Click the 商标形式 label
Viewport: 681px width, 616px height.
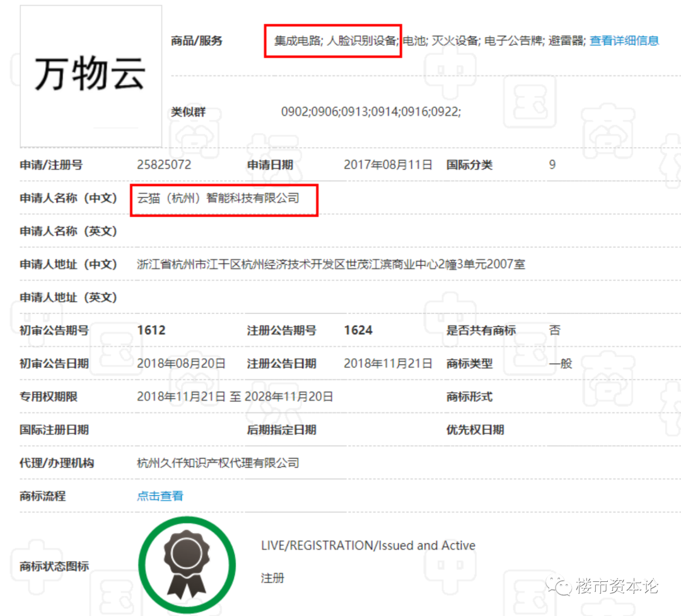pos(470,397)
